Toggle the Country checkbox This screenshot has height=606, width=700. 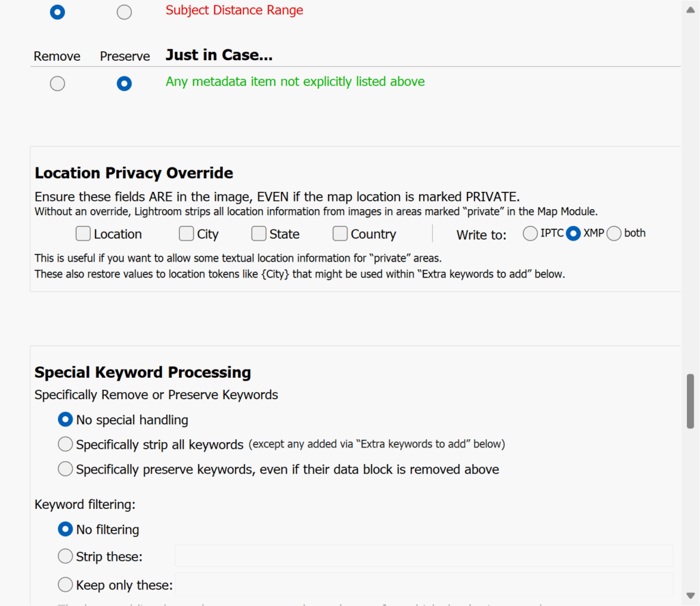(x=340, y=234)
